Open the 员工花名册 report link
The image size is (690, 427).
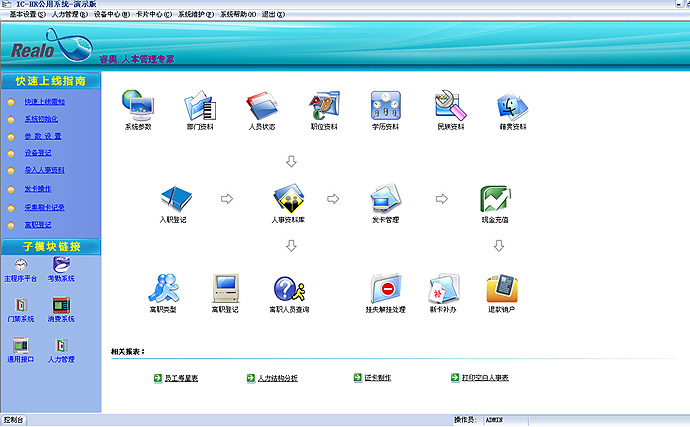pyautogui.click(x=181, y=378)
